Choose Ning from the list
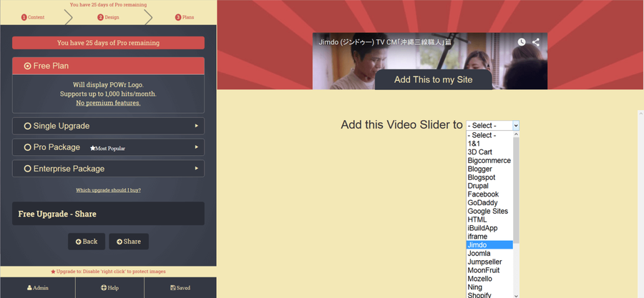The image size is (644, 298). (x=489, y=287)
